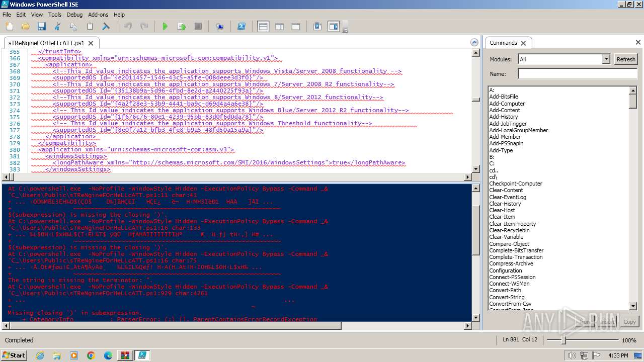Image resolution: width=644 pixels, height=362 pixels.
Task: Copy selection using the toolbar Copy icon
Action: pos(73,26)
